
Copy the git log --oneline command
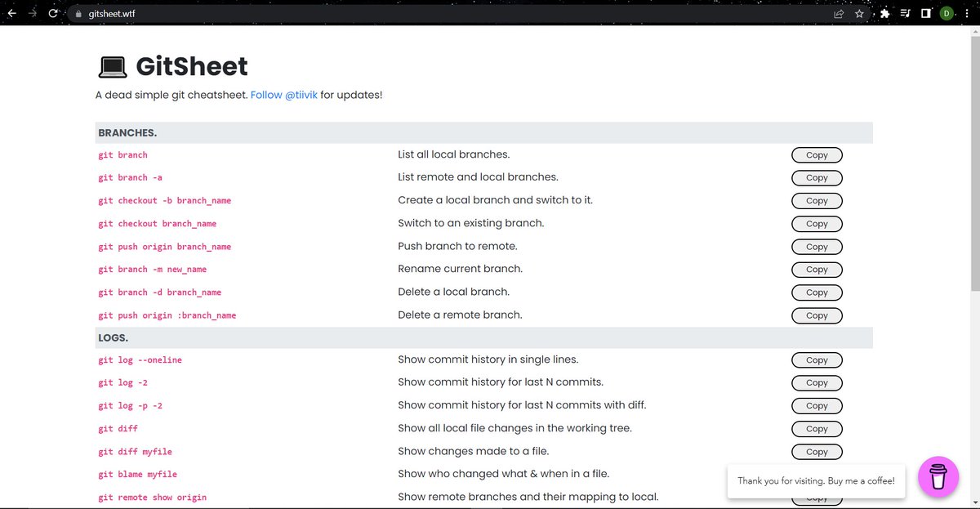817,360
